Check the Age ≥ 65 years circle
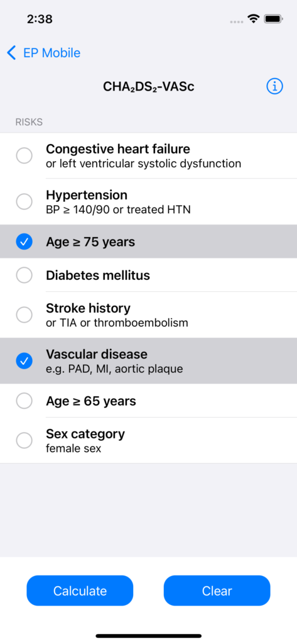This screenshot has width=297, height=644. click(x=24, y=401)
